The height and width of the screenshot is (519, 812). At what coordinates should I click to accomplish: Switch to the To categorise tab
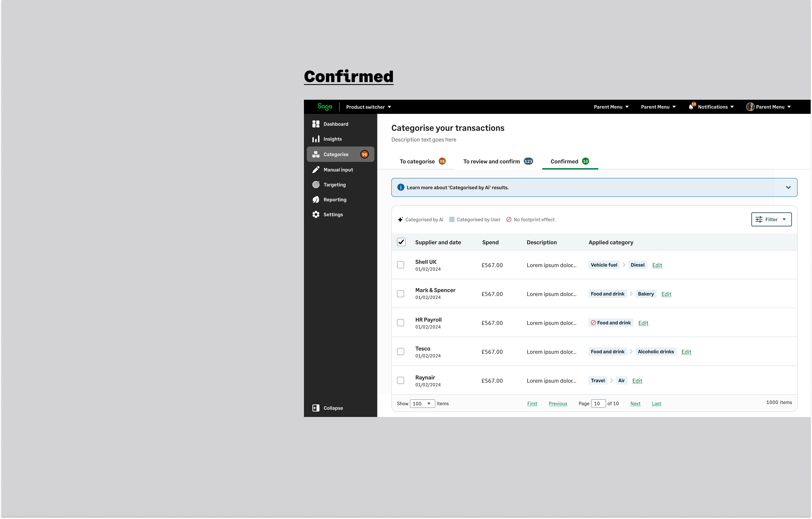422,161
